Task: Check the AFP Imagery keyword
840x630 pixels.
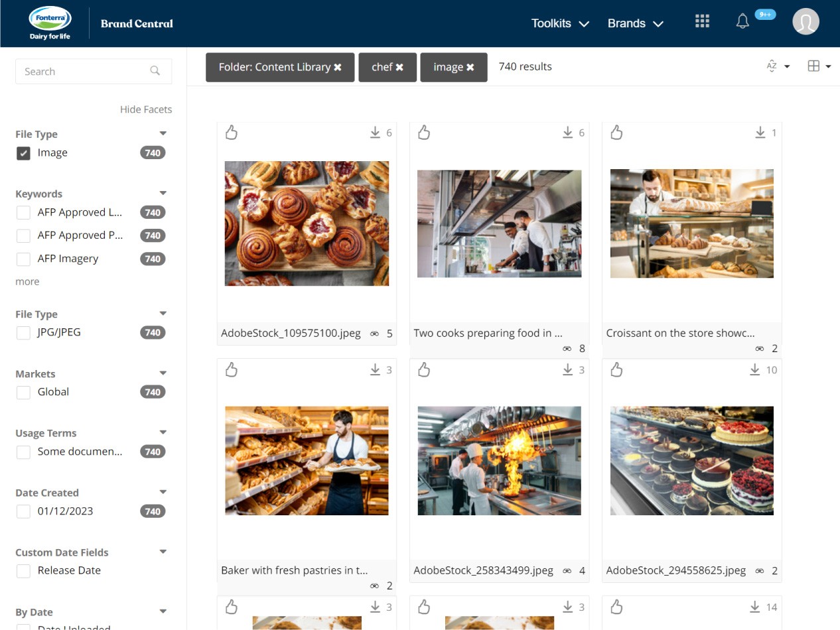Action: [x=23, y=259]
